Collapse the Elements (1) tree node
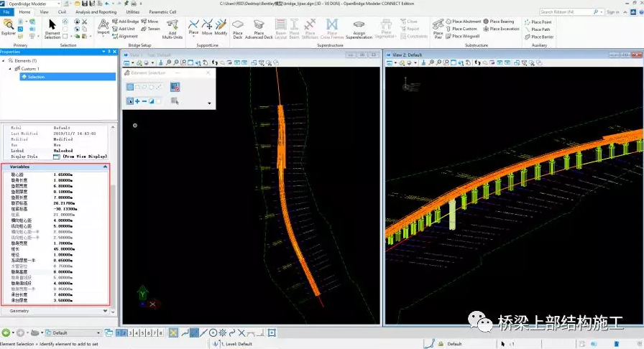The width and height of the screenshot is (644, 349). point(4,61)
